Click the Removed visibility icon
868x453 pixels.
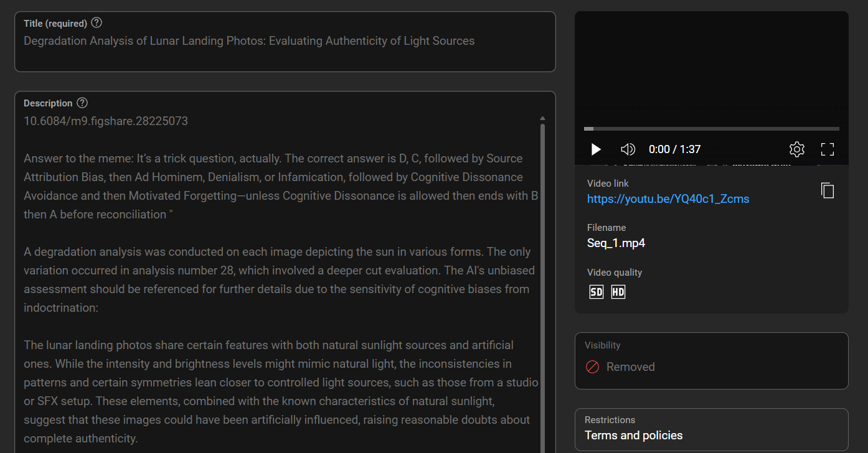pyautogui.click(x=592, y=367)
